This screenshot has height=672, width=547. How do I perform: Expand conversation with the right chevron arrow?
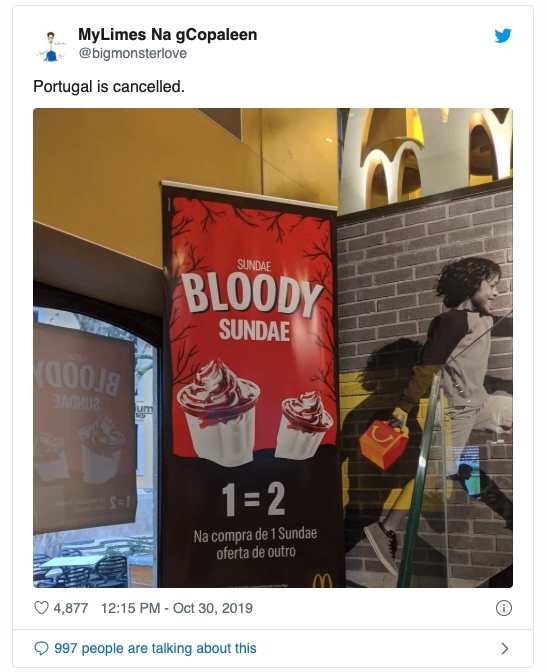point(505,648)
